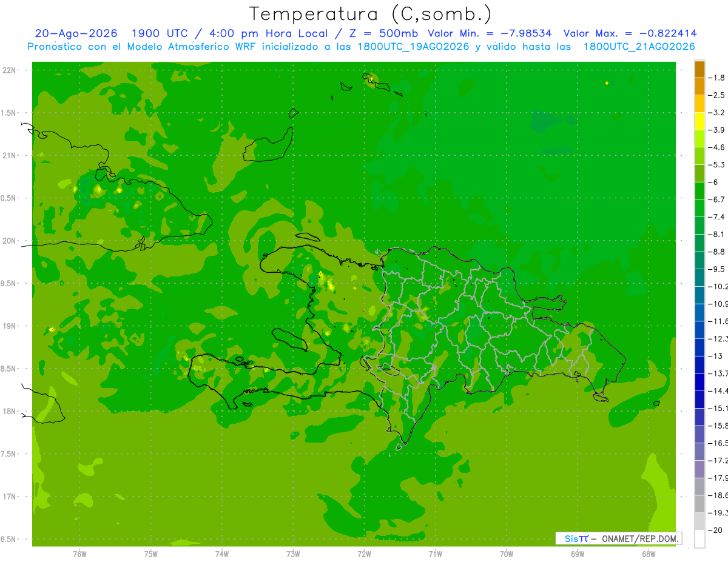Viewport: 728px width, 562px height.
Task: Click the color bar label '-3.2'
Action: point(716,112)
